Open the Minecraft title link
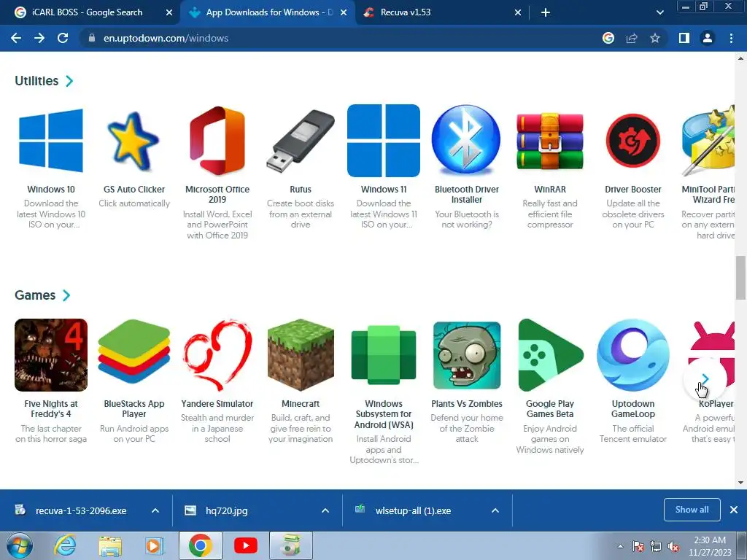 tap(301, 403)
